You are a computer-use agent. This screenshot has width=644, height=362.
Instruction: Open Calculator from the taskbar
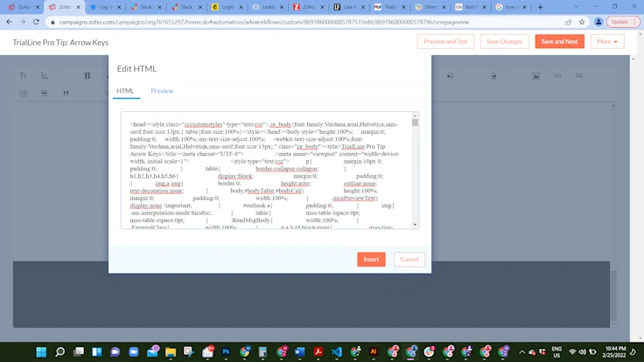point(262,352)
